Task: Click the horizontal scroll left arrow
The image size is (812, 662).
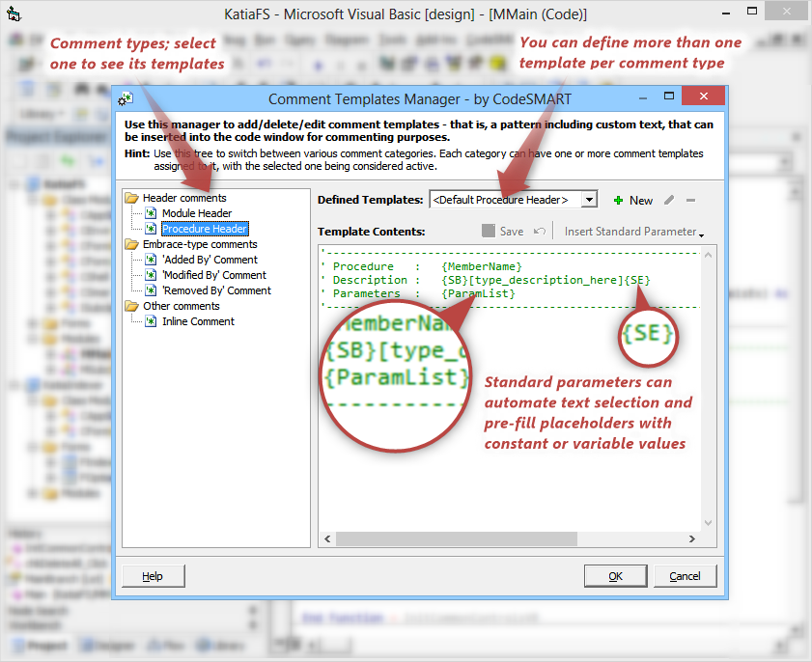Action: click(x=328, y=539)
